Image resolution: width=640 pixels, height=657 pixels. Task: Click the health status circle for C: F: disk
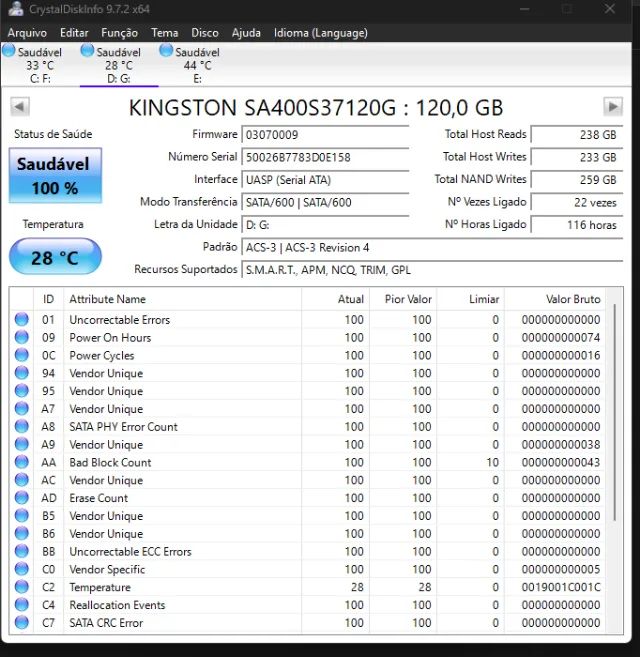pyautogui.click(x=9, y=50)
